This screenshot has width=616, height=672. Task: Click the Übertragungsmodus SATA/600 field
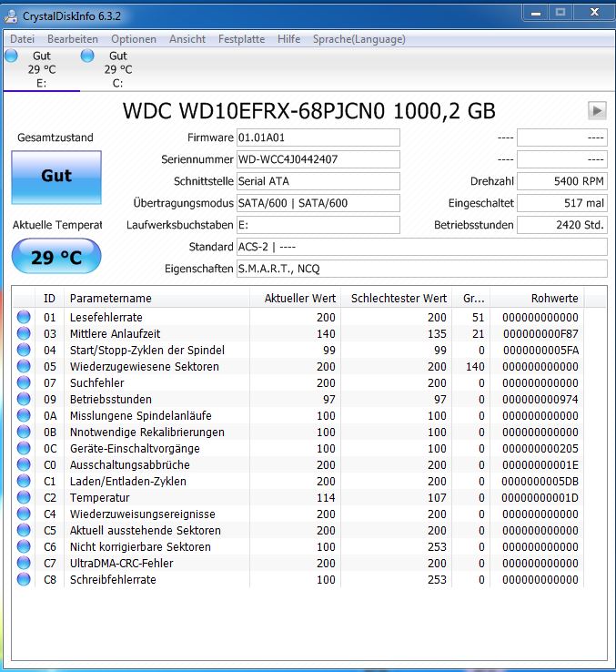(318, 203)
